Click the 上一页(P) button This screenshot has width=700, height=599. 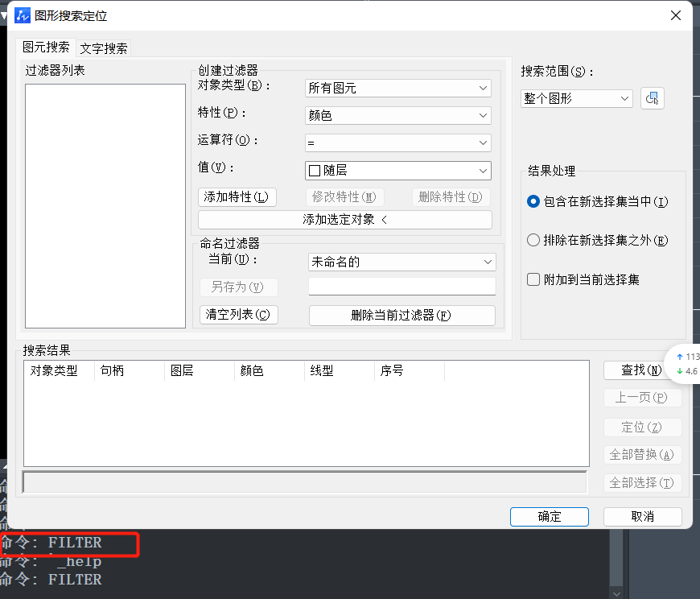(641, 398)
